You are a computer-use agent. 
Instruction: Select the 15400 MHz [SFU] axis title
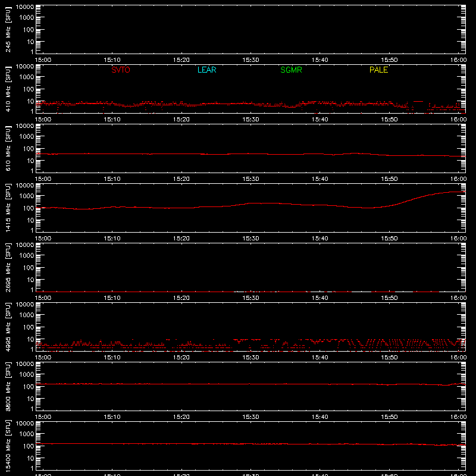(x=8, y=446)
